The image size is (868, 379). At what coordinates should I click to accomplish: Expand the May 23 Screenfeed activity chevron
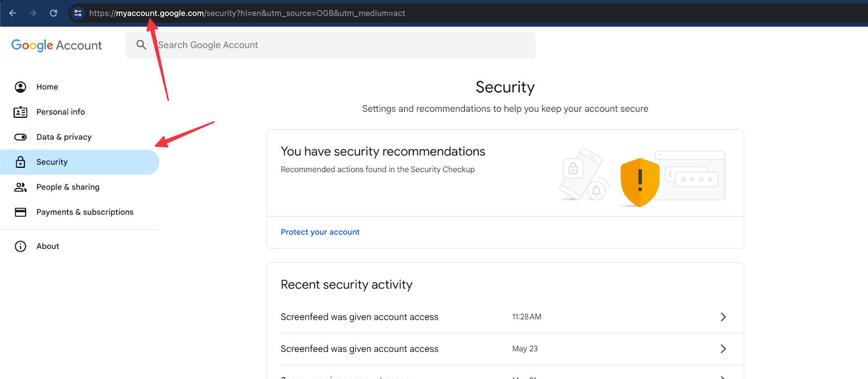pyautogui.click(x=723, y=349)
